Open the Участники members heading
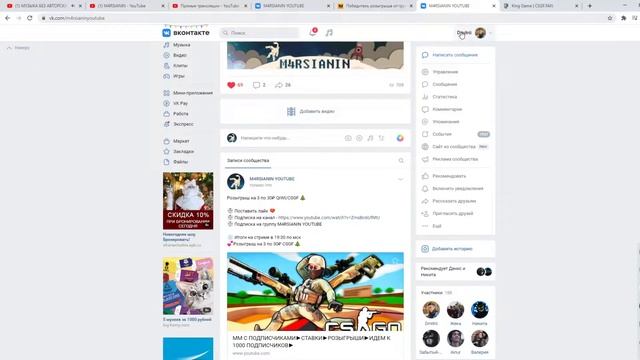This screenshot has width=640, height=360. click(431, 293)
